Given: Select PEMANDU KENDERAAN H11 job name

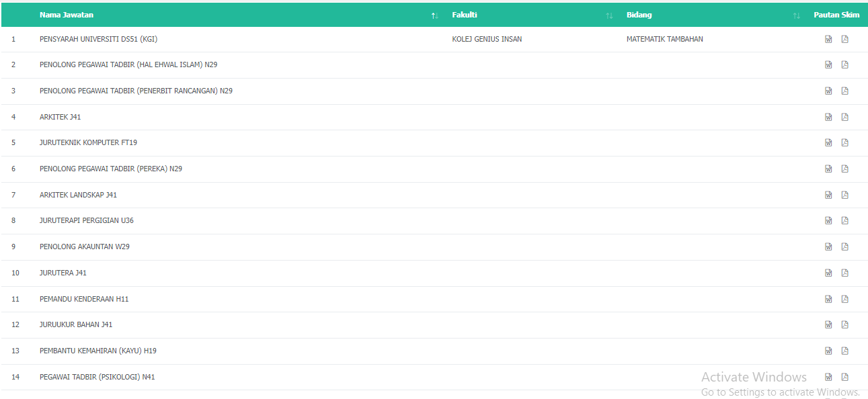Looking at the screenshot, I should [x=84, y=299].
